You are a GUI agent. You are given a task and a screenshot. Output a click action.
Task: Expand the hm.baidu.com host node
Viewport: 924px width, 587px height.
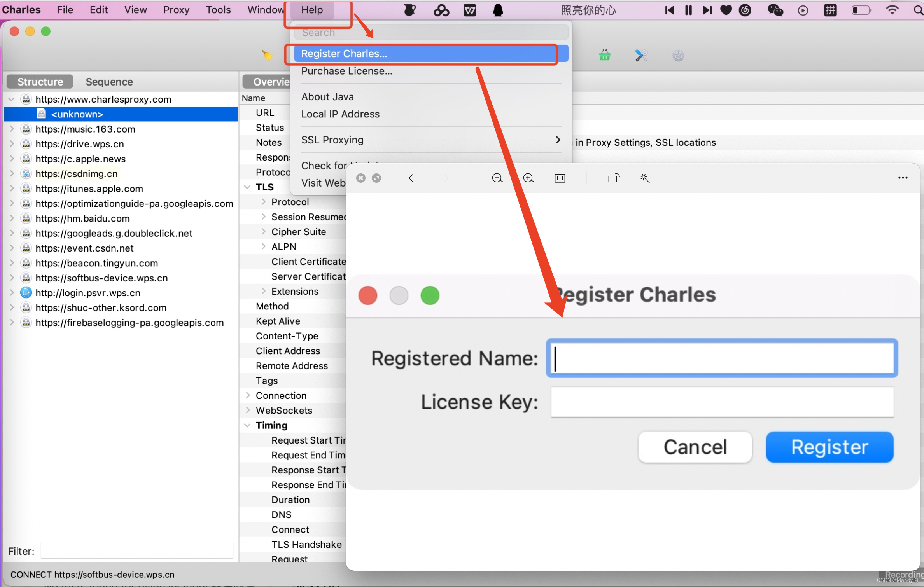pos(12,218)
